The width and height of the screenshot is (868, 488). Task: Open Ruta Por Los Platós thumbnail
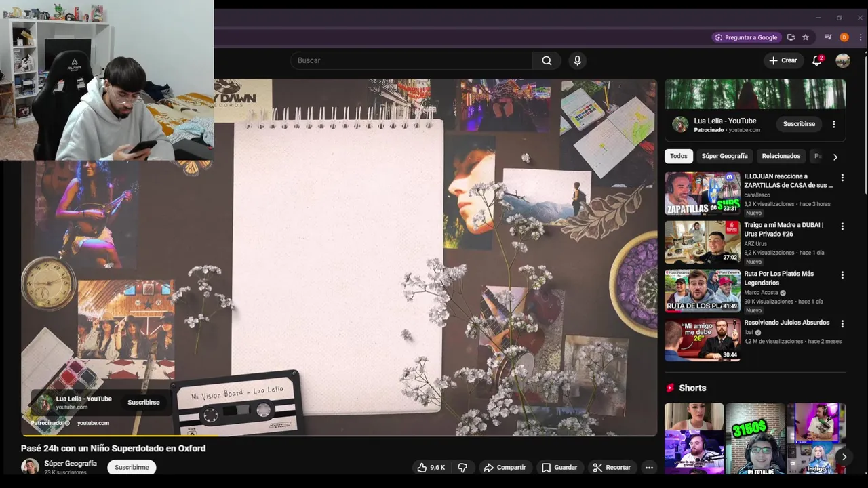pyautogui.click(x=702, y=291)
